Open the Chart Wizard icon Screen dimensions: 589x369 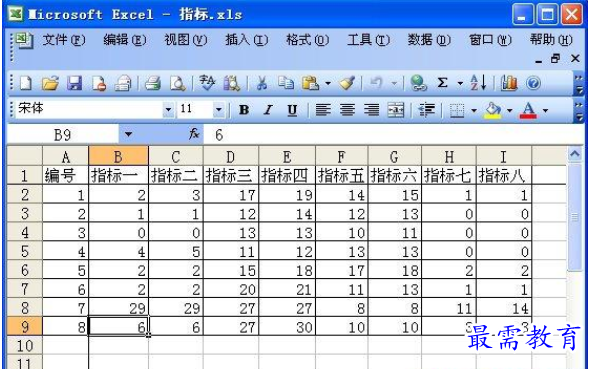(509, 83)
